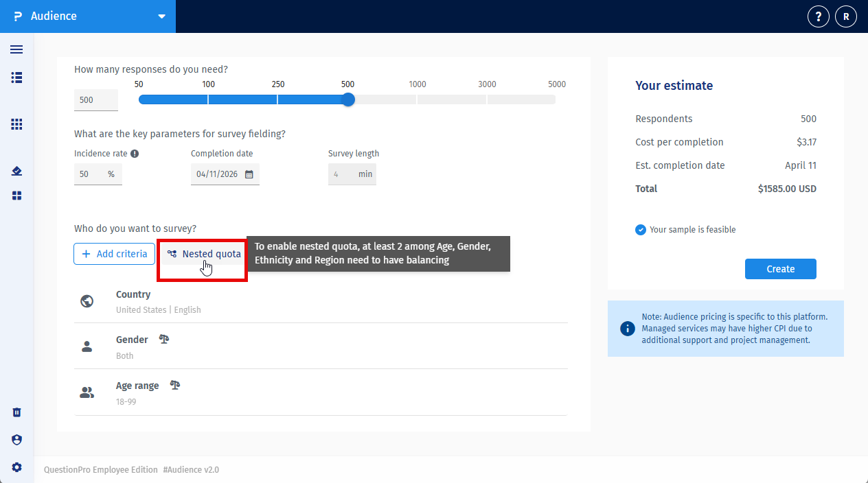This screenshot has width=868, height=483.
Task: Click QuestionPro Employee Edition footer text
Action: (100, 470)
